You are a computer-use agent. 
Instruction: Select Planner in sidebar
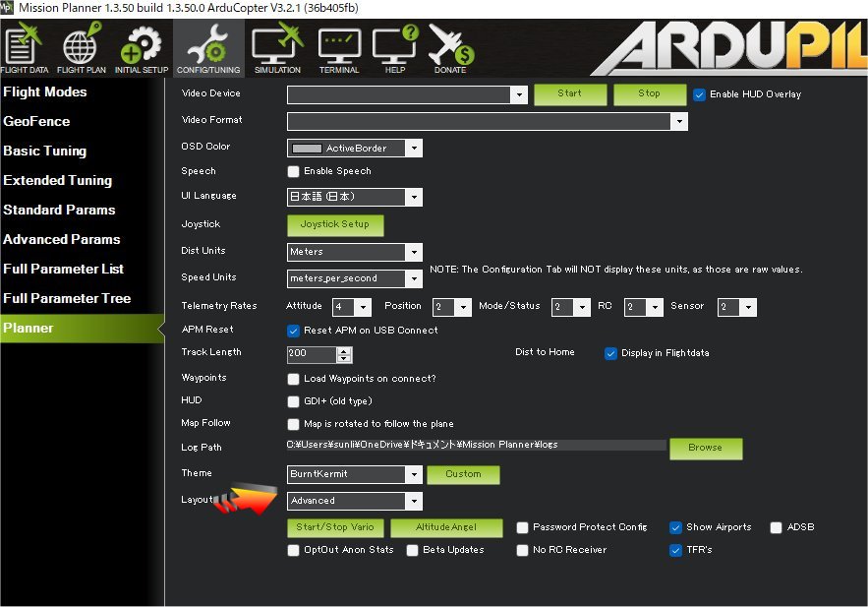(82, 328)
